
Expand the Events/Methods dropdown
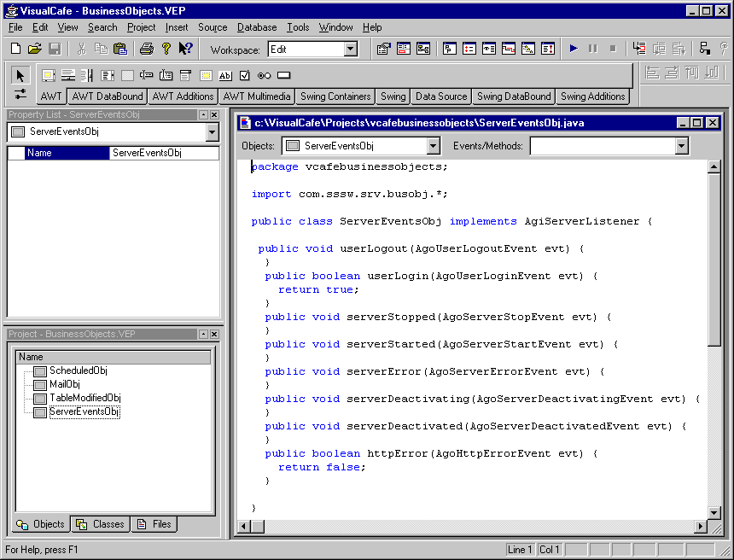click(x=682, y=146)
